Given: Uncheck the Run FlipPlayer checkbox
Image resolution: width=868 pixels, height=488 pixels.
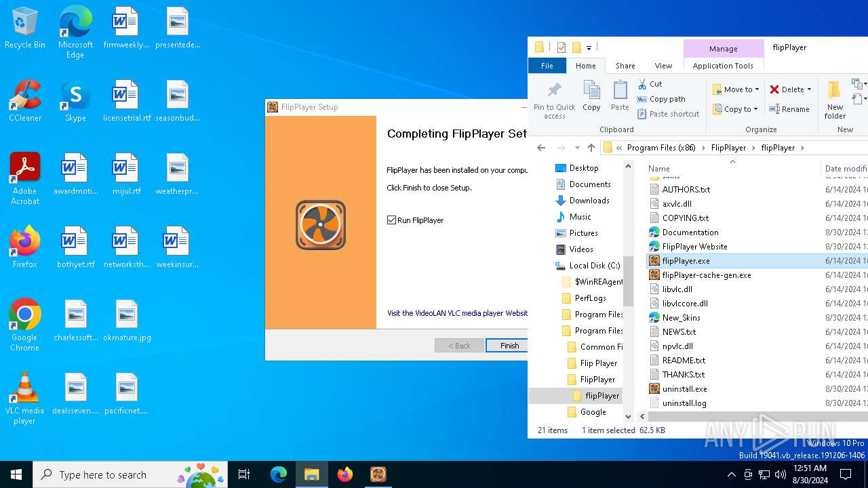Looking at the screenshot, I should tap(391, 220).
